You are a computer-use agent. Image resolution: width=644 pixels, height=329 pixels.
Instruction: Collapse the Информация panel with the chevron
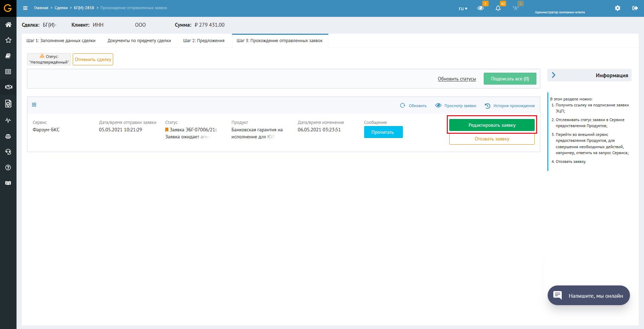[x=554, y=75]
